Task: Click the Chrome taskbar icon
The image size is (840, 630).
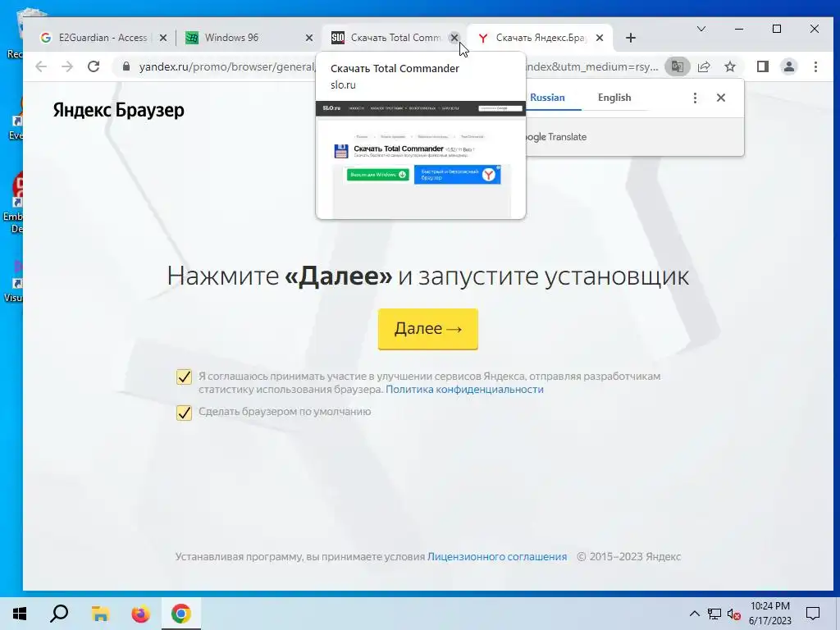Action: (x=181, y=614)
